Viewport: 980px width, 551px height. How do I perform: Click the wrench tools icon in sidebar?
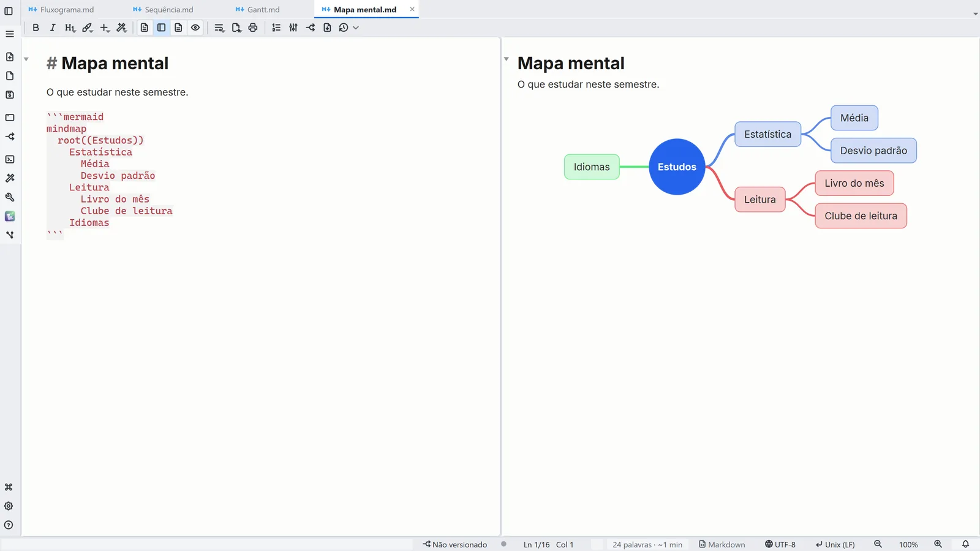10,197
